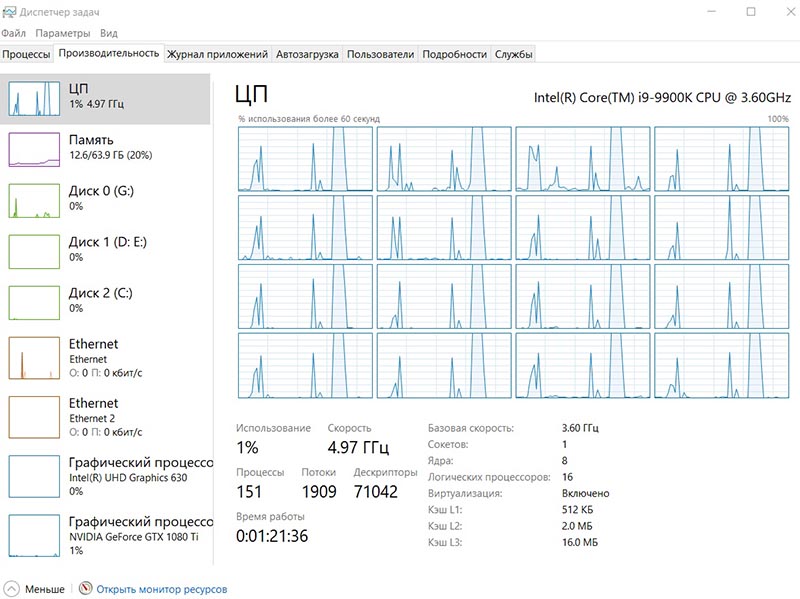The image size is (800, 599).
Task: Open the Вид menu
Action: pyautogui.click(x=109, y=33)
